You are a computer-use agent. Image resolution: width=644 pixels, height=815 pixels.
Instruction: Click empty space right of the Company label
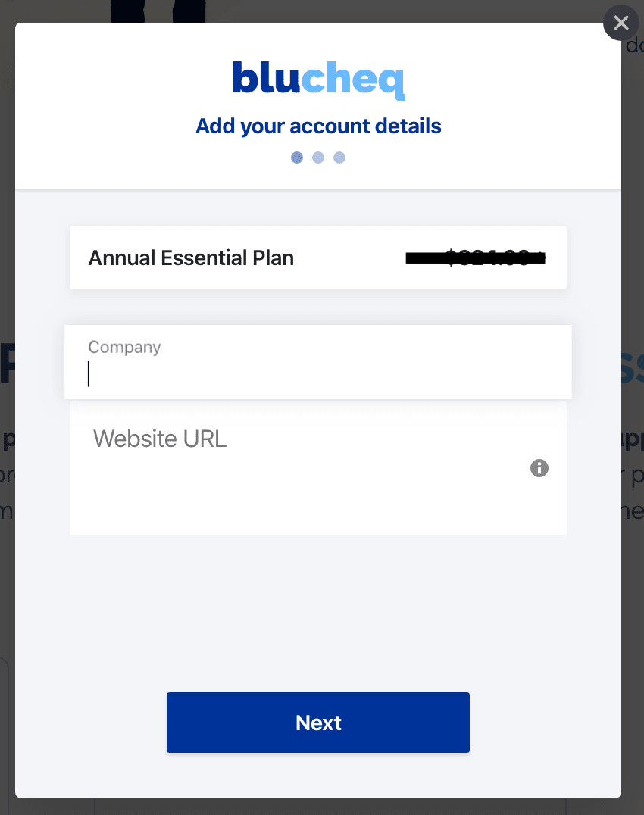point(364,347)
